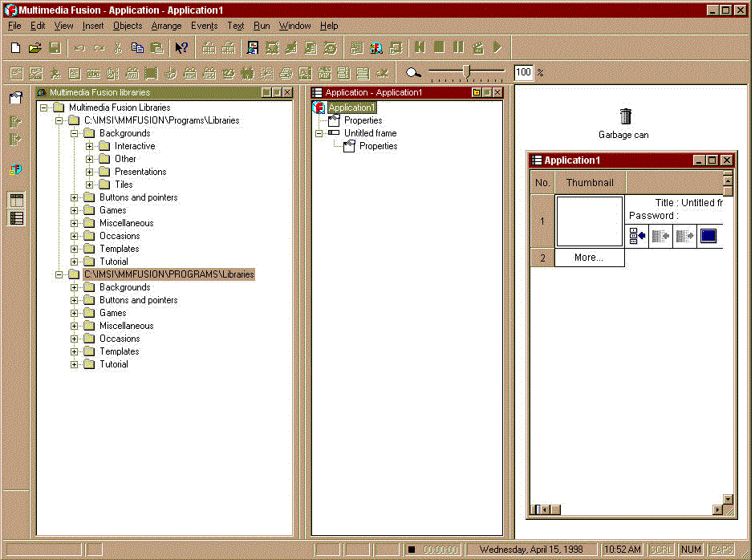Image resolution: width=755 pixels, height=560 pixels.
Task: Click the frame 1 empty thumbnail
Action: coord(590,221)
